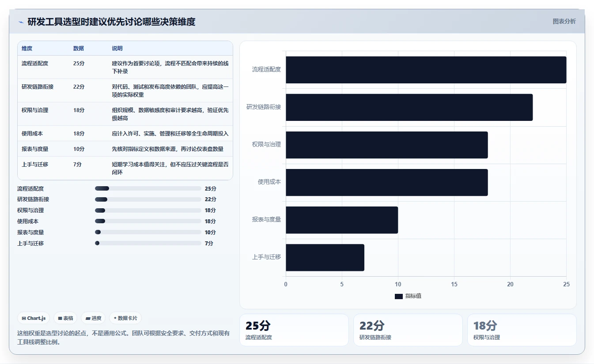The image size is (594, 364).
Task: Click the description starting 组织规模、数据敏感度
Action: click(170, 114)
